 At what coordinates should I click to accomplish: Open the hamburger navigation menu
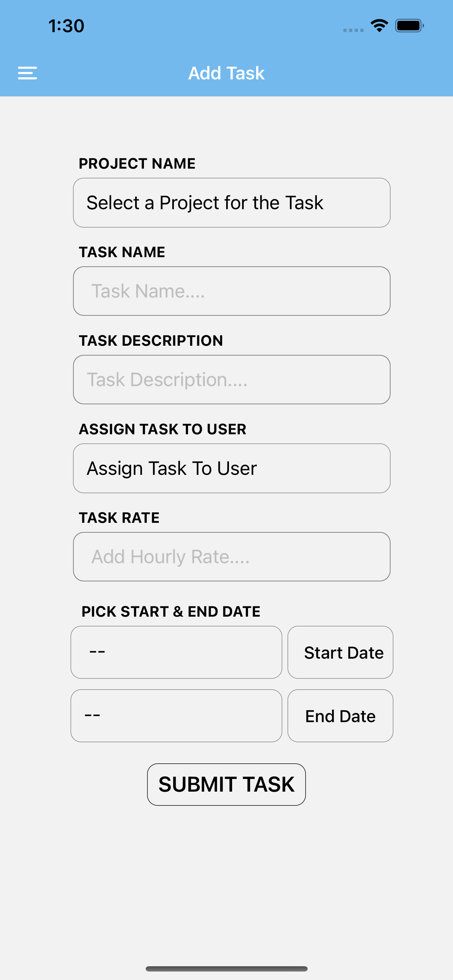(x=27, y=73)
